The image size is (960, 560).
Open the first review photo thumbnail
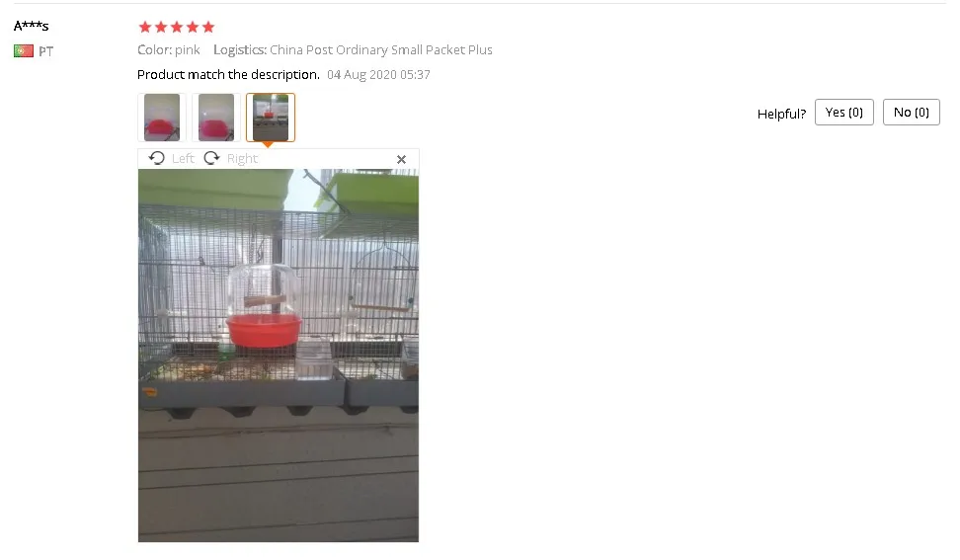pos(162,118)
